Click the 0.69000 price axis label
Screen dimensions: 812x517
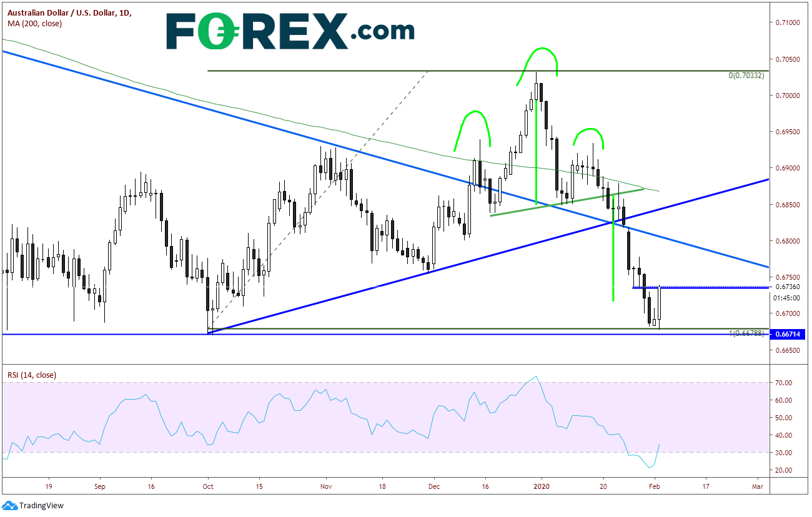[789, 168]
